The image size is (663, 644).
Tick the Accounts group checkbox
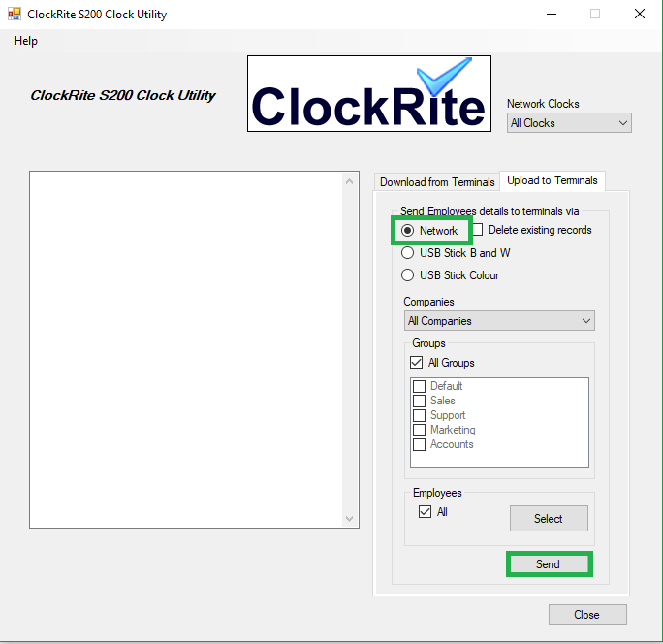point(419,445)
